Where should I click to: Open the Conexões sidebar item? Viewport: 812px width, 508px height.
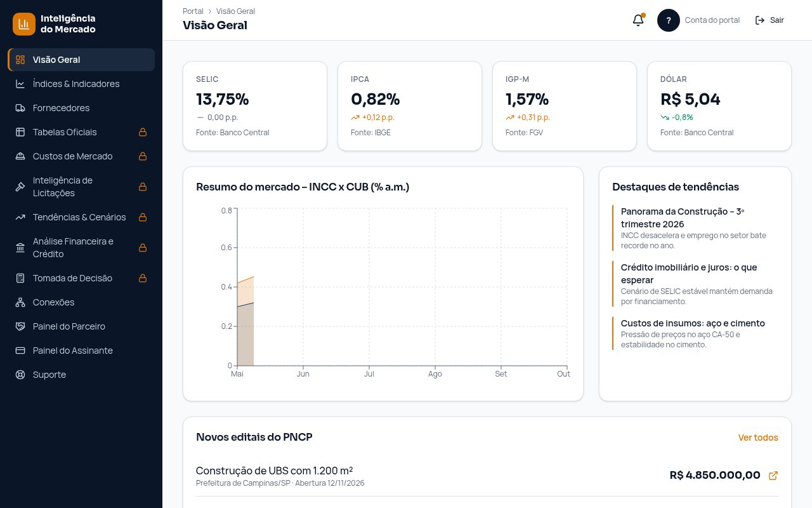tap(81, 302)
